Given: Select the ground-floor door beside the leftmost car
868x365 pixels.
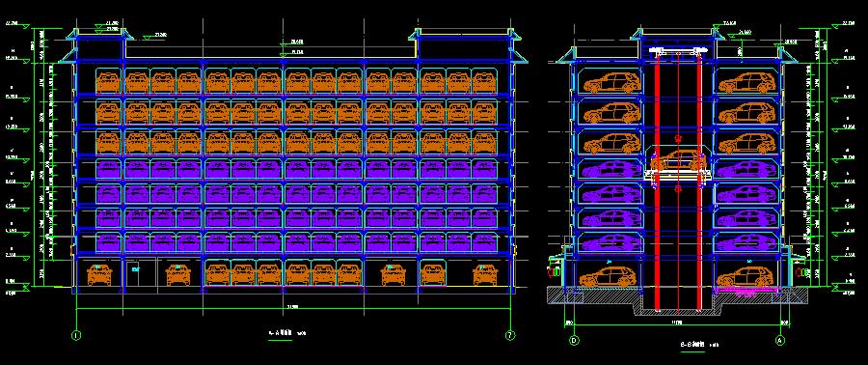Looking at the screenshot, I should click(x=134, y=272).
